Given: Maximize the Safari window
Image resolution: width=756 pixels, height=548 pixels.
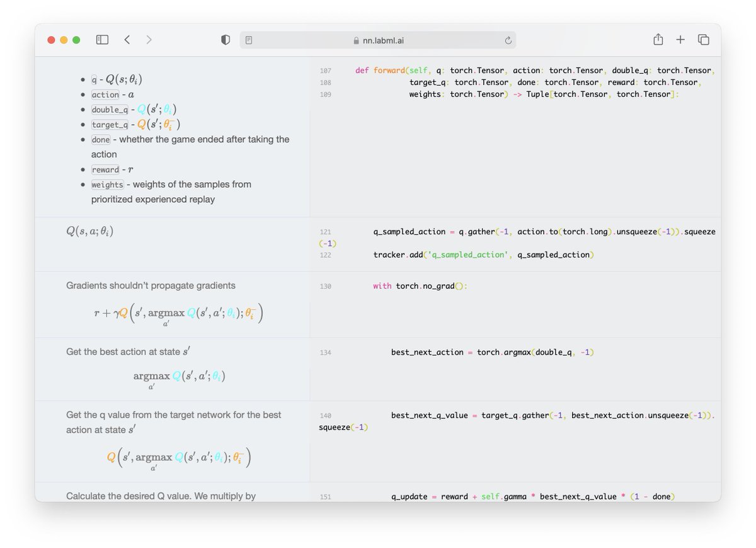Looking at the screenshot, I should click(76, 40).
